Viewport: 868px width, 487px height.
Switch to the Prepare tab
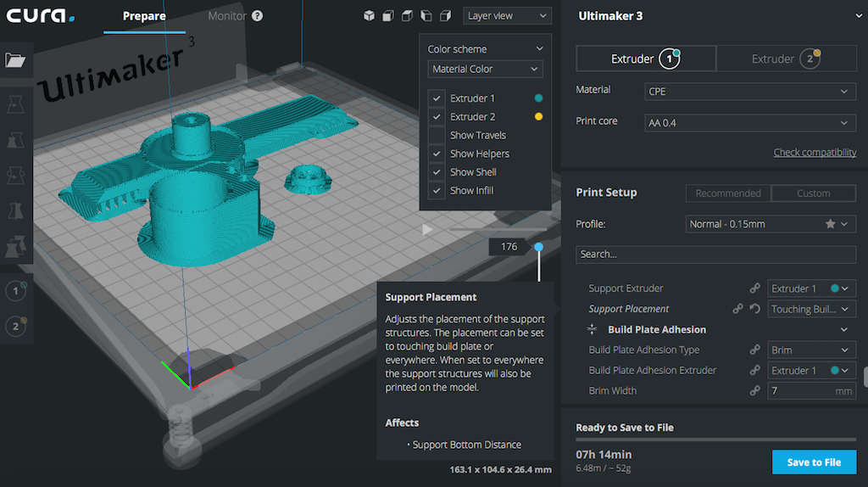pos(144,16)
